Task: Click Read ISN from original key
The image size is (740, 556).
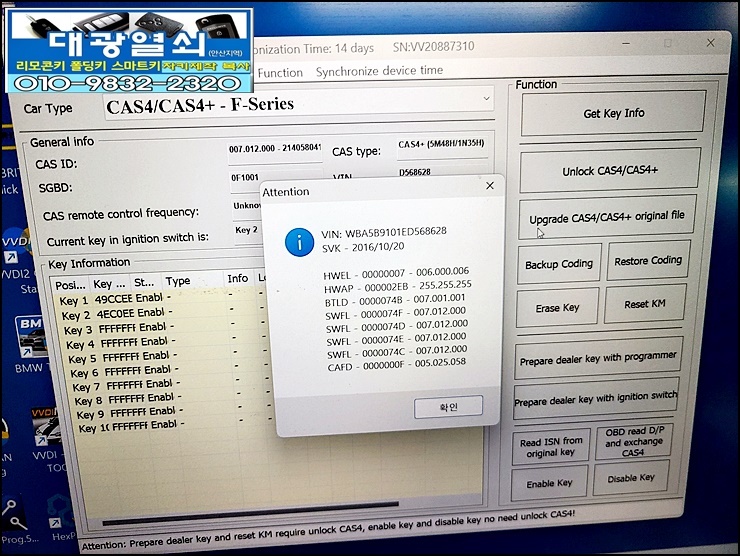Action: [551, 446]
